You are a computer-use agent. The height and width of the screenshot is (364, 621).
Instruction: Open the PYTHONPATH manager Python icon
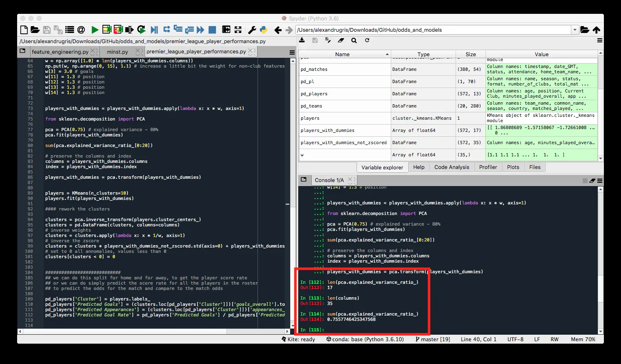(263, 30)
